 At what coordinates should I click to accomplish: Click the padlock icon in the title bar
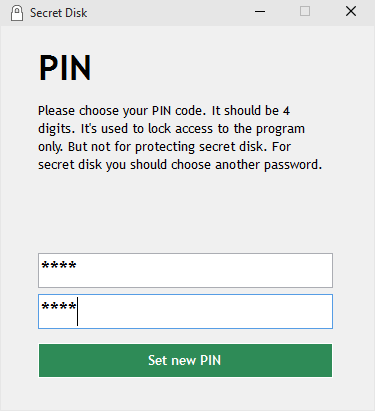coord(17,13)
